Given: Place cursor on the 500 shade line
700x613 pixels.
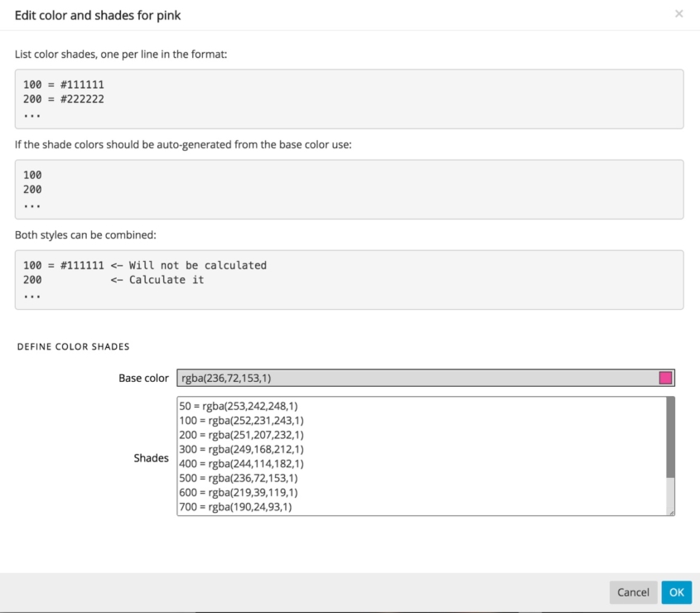Looking at the screenshot, I should 239,478.
